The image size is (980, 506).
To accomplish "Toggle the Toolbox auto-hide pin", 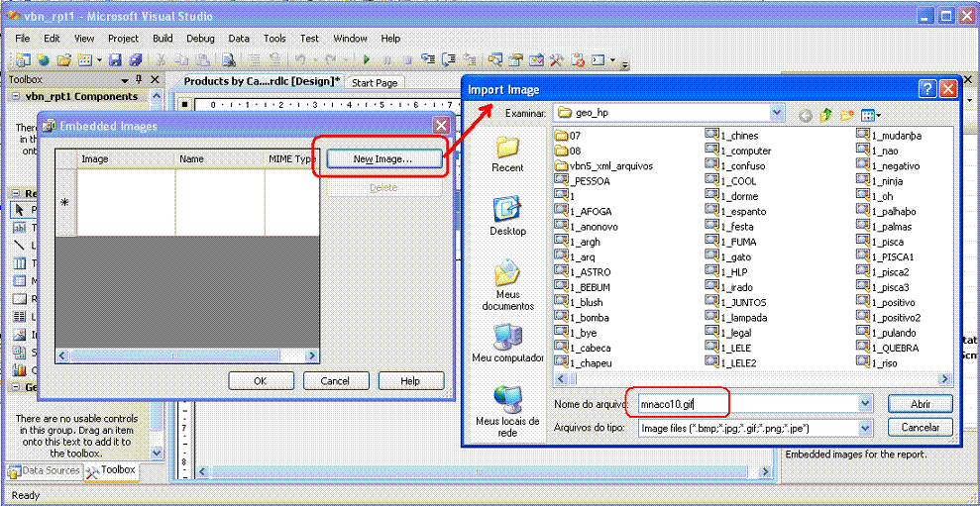I will tap(139, 79).
